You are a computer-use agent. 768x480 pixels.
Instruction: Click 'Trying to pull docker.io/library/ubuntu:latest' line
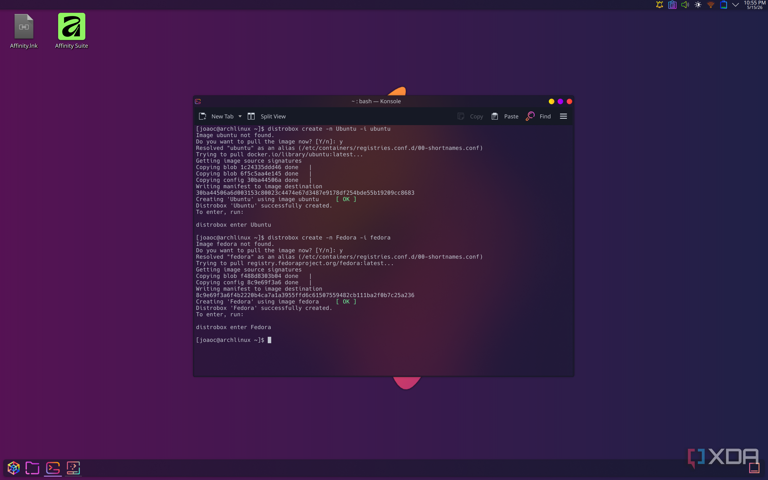(279, 154)
